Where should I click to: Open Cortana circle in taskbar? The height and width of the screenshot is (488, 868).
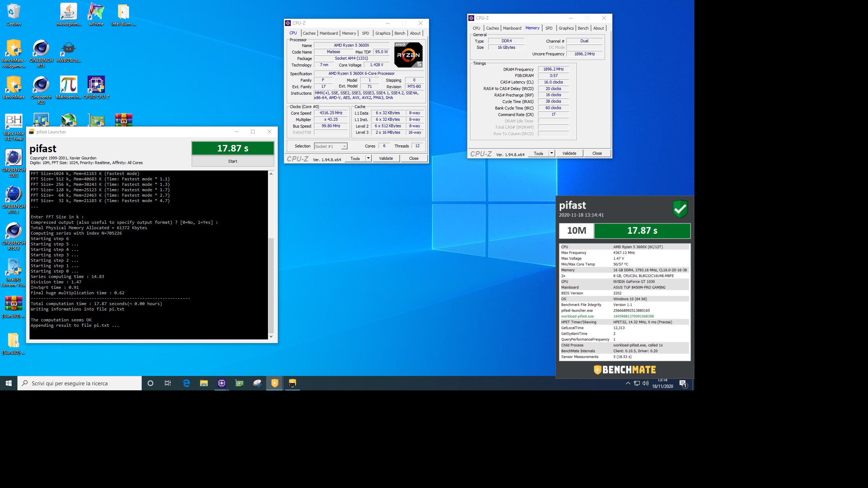150,383
